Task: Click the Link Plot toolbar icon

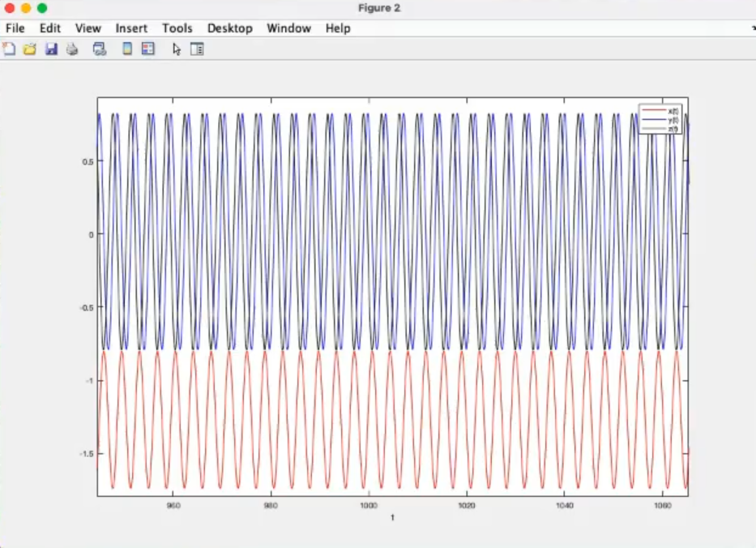Action: tap(100, 49)
